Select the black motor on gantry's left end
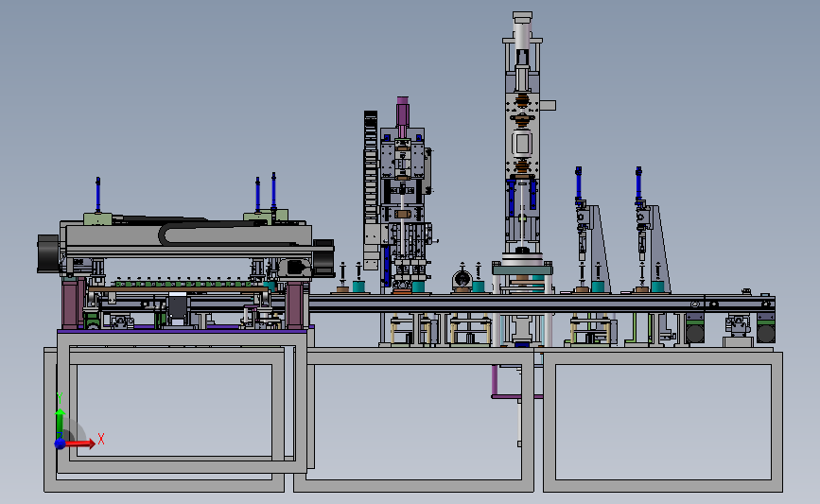 tap(48, 253)
